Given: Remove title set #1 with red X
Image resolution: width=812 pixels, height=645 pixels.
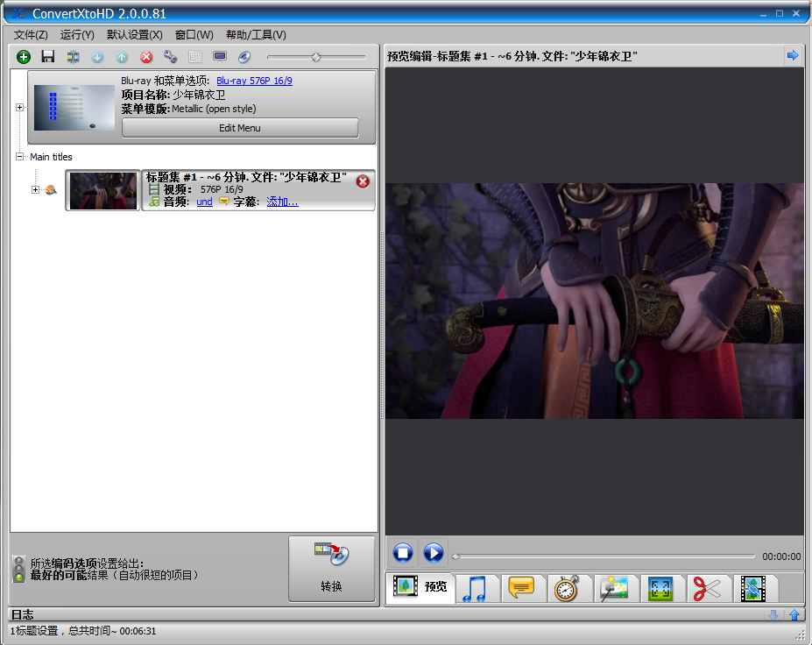Looking at the screenshot, I should (363, 181).
